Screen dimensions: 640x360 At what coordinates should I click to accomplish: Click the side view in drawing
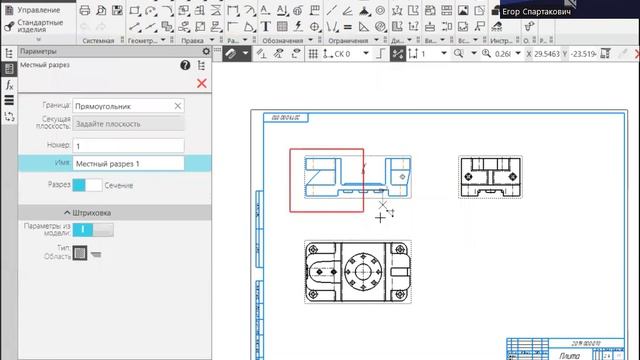coord(490,177)
